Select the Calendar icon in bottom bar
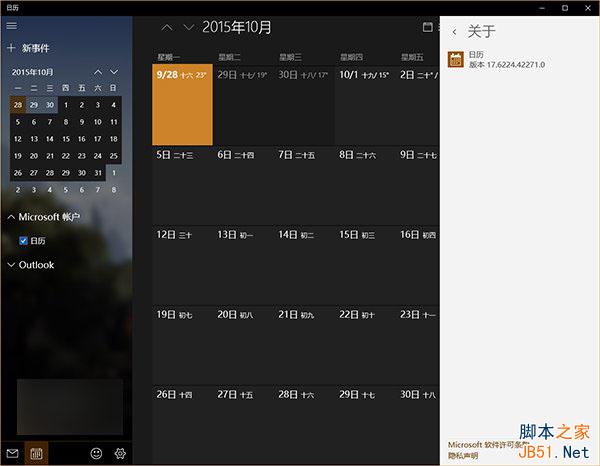 36,454
